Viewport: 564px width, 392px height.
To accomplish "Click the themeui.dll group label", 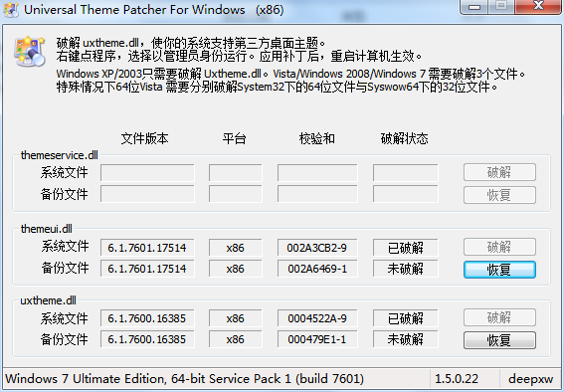I will coord(47,229).
